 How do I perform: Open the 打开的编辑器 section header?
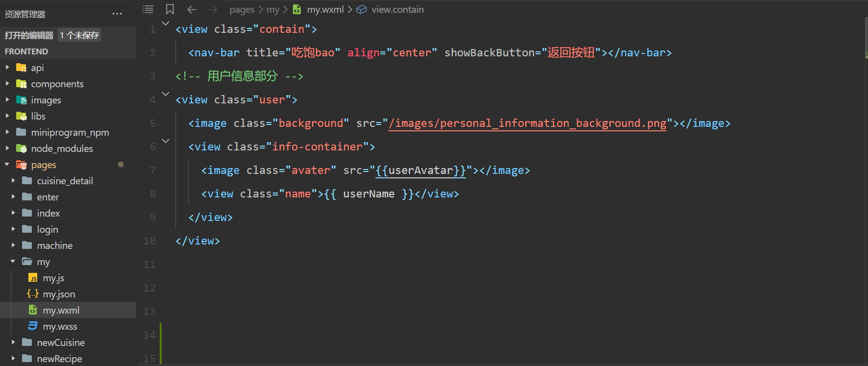pyautogui.click(x=29, y=35)
